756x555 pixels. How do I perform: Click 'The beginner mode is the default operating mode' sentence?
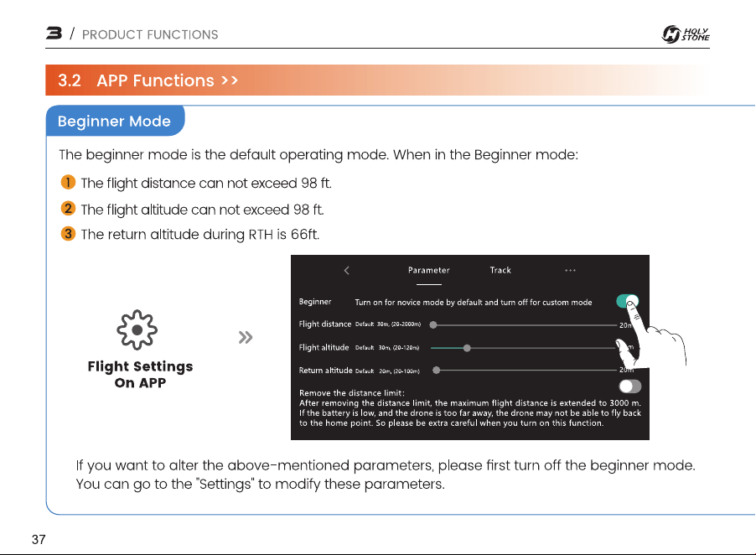click(318, 155)
